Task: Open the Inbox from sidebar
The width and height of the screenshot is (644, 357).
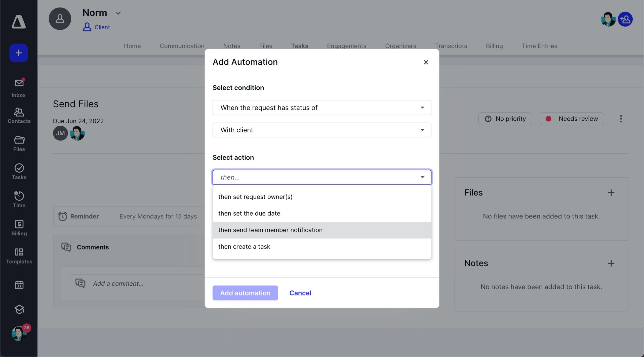Action: [x=19, y=87]
